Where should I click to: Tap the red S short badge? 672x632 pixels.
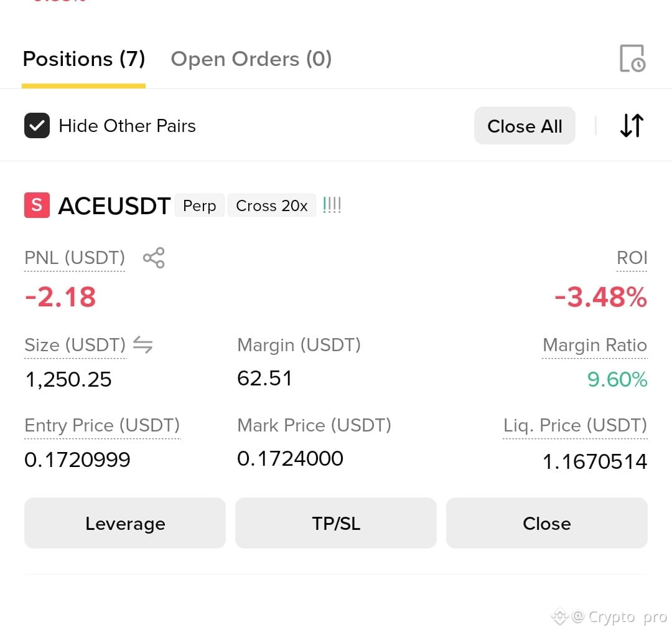(x=37, y=205)
